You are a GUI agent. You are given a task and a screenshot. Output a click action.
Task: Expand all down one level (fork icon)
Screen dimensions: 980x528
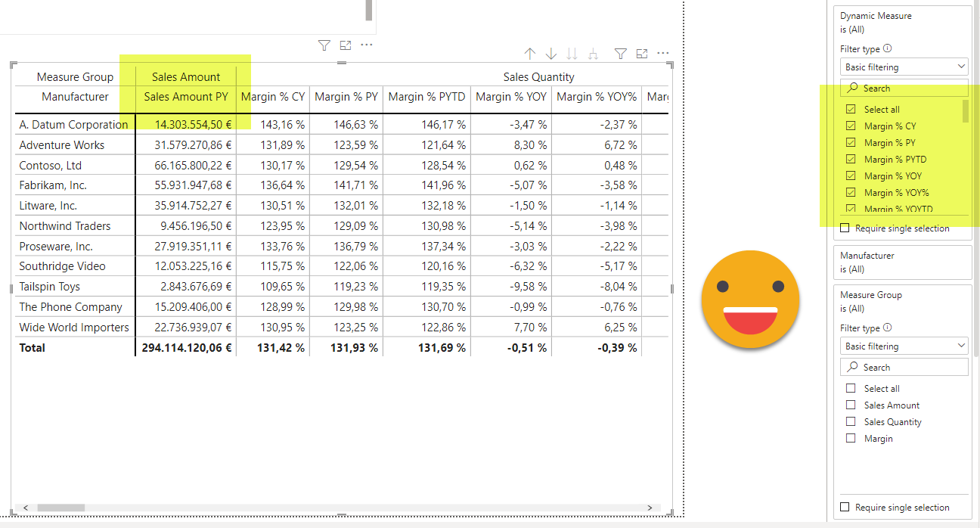click(x=594, y=54)
